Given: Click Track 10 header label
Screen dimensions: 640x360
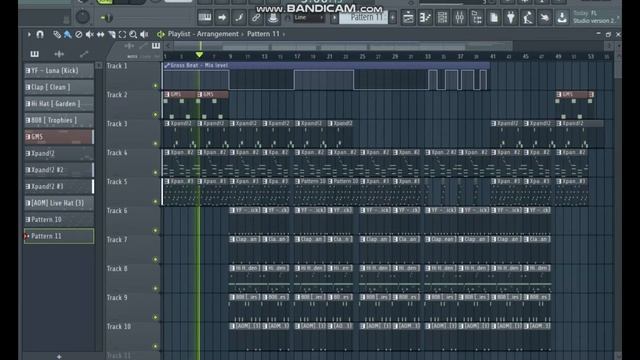Looking at the screenshot, I should point(119,327).
